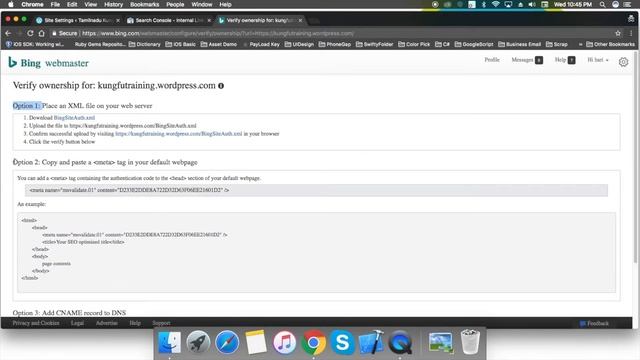Open the Color Pick bookmarks folder
The width and height of the screenshot is (640, 360).
[x=414, y=44]
